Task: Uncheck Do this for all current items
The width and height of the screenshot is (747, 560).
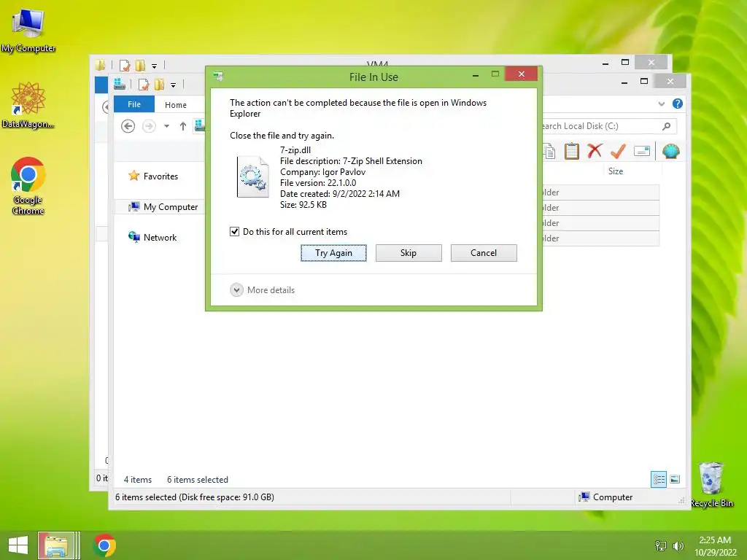Action: click(x=234, y=231)
